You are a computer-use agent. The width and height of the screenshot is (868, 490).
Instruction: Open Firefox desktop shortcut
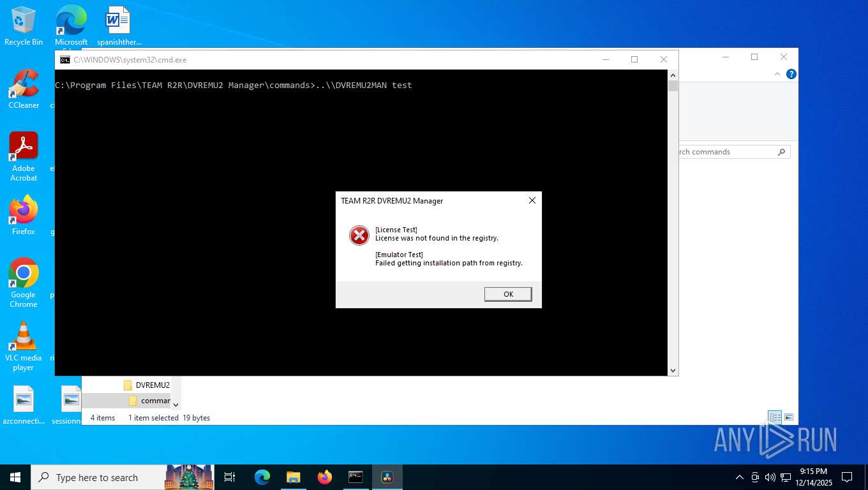[x=24, y=216]
